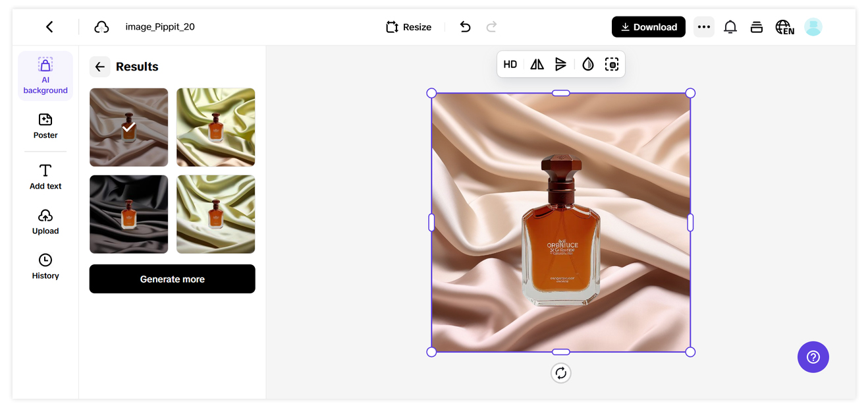Select the AI background tab
Viewport: 868px width, 406px height.
(x=45, y=76)
